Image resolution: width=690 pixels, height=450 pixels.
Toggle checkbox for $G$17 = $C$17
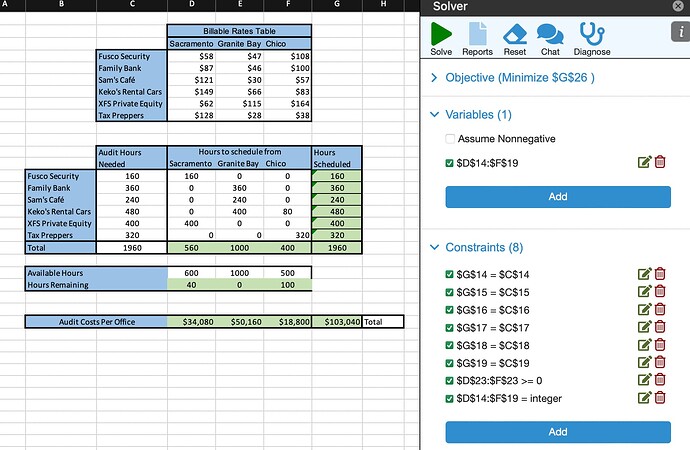pos(449,328)
